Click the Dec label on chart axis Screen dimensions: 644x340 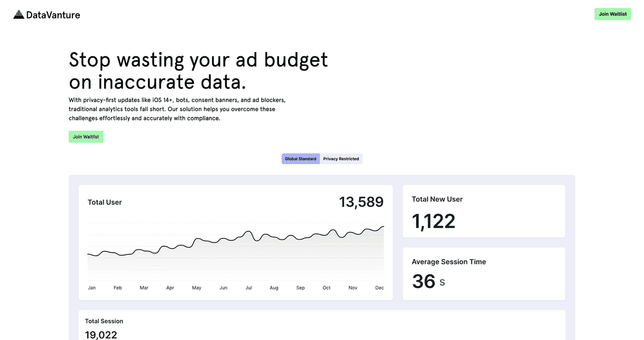[379, 288]
